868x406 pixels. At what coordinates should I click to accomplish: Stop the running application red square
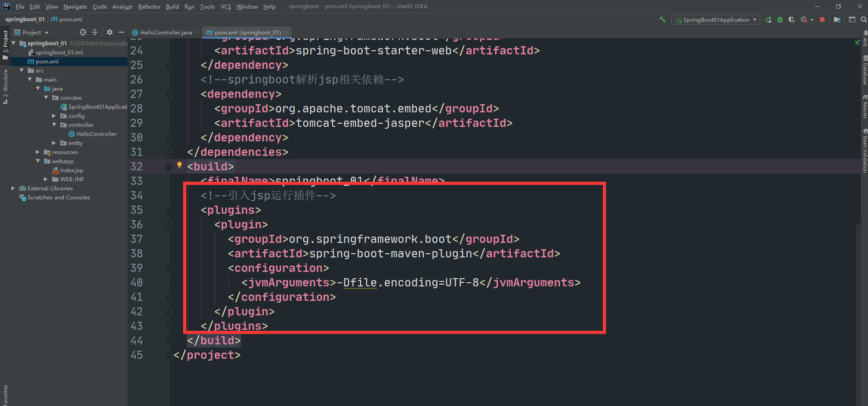coord(822,19)
